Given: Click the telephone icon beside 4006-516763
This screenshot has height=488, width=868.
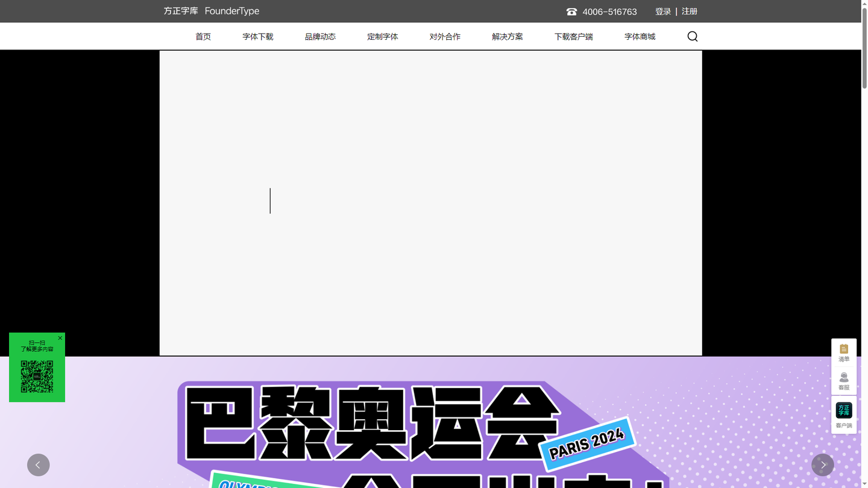Looking at the screenshot, I should [x=571, y=12].
